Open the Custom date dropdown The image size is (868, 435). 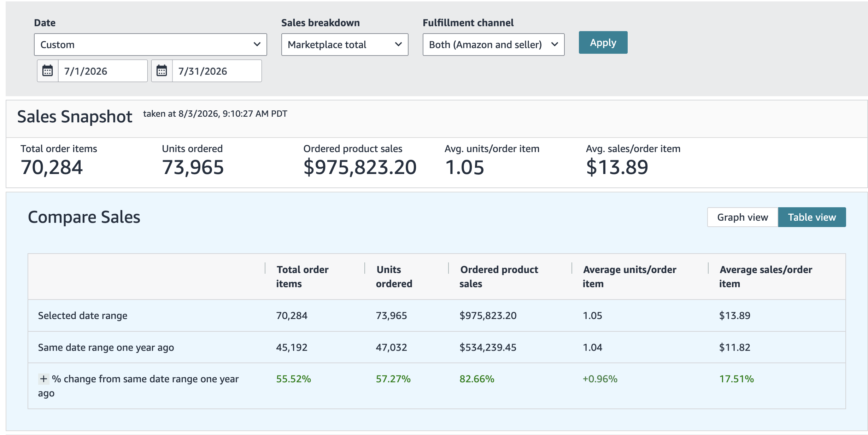[151, 45]
